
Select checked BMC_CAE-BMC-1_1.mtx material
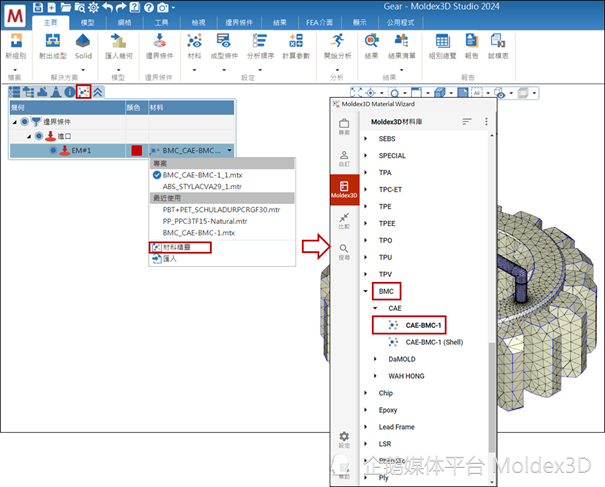click(x=202, y=175)
